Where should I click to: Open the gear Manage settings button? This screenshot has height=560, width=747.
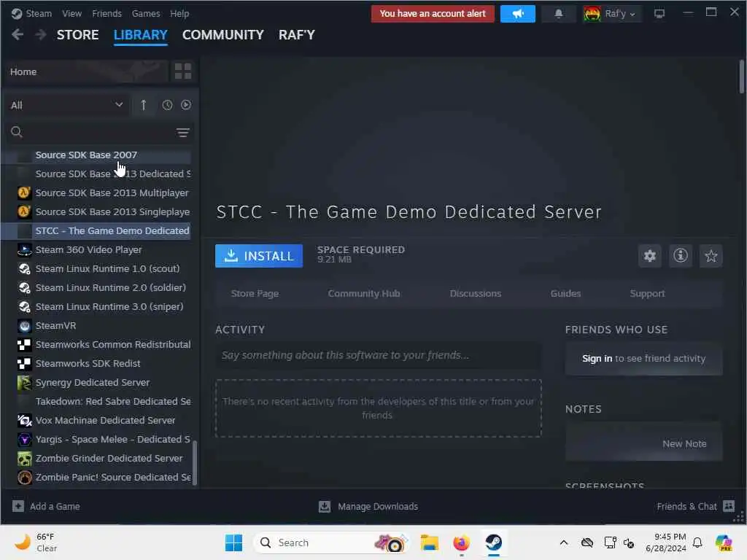650,256
